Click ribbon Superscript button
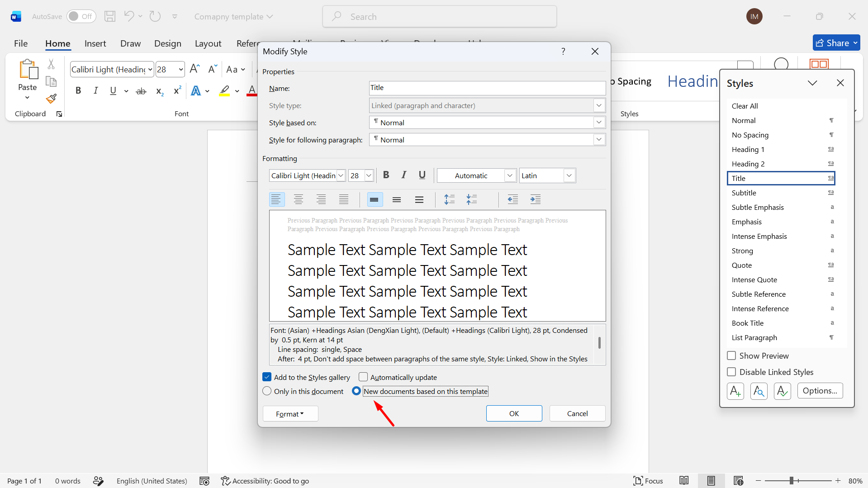 pyautogui.click(x=177, y=91)
